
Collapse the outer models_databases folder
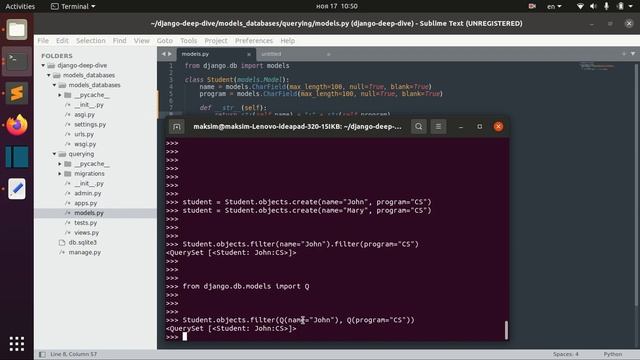[x=49, y=75]
